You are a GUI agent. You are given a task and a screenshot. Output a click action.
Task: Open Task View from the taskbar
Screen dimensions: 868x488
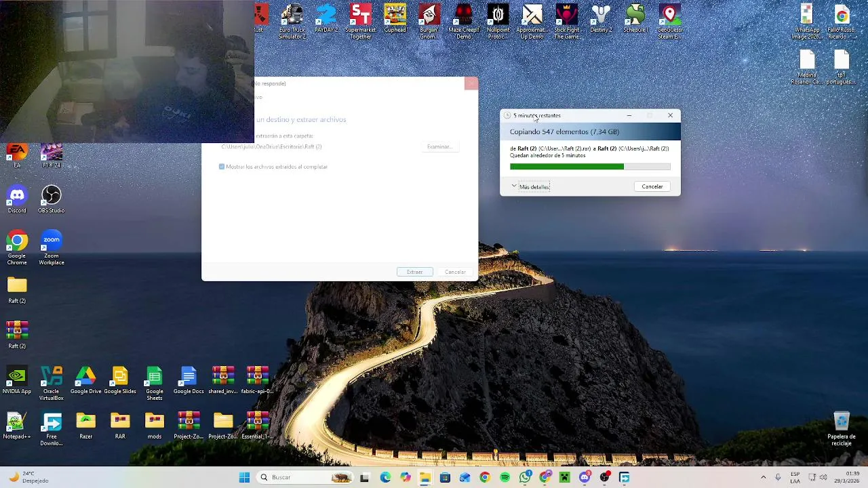click(x=365, y=477)
